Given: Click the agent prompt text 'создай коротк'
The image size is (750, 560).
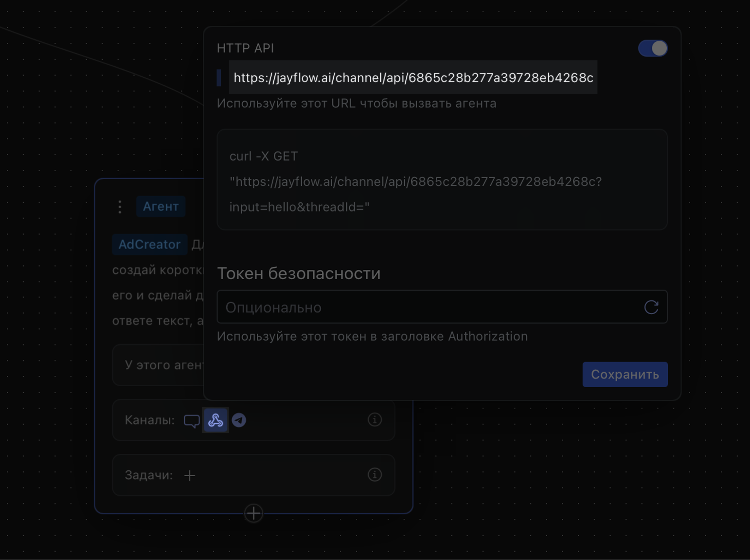Looking at the screenshot, I should [x=158, y=270].
